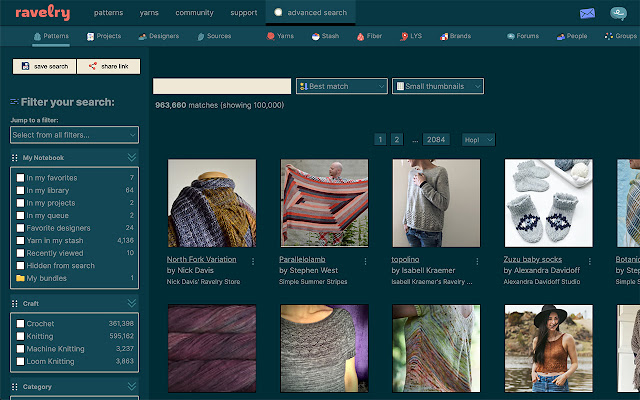640x400 pixels.
Task: Click the 'save search' button
Action: tap(44, 66)
